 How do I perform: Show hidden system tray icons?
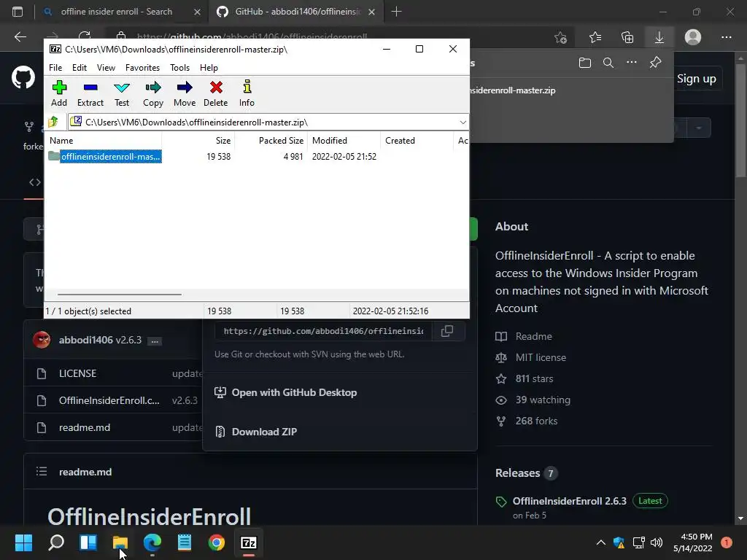pos(601,542)
